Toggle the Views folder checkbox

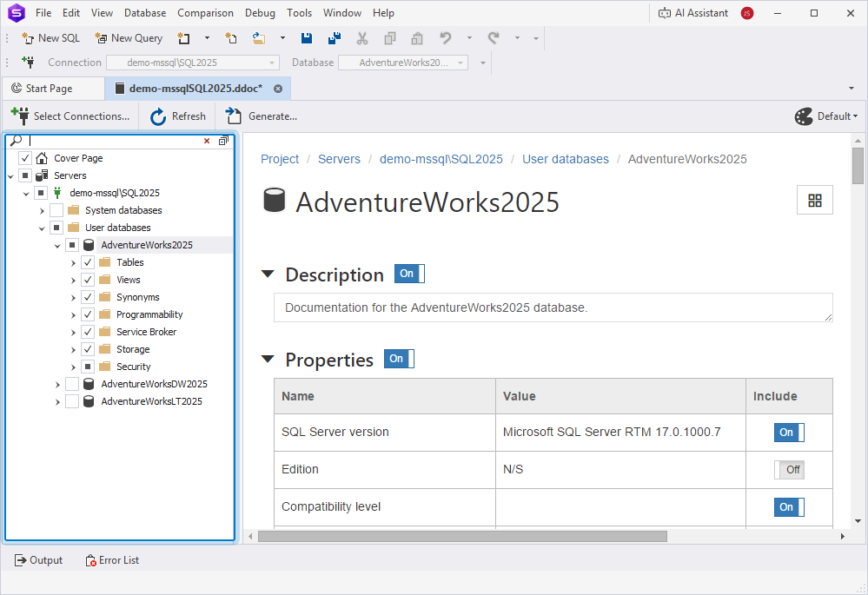[x=88, y=280]
